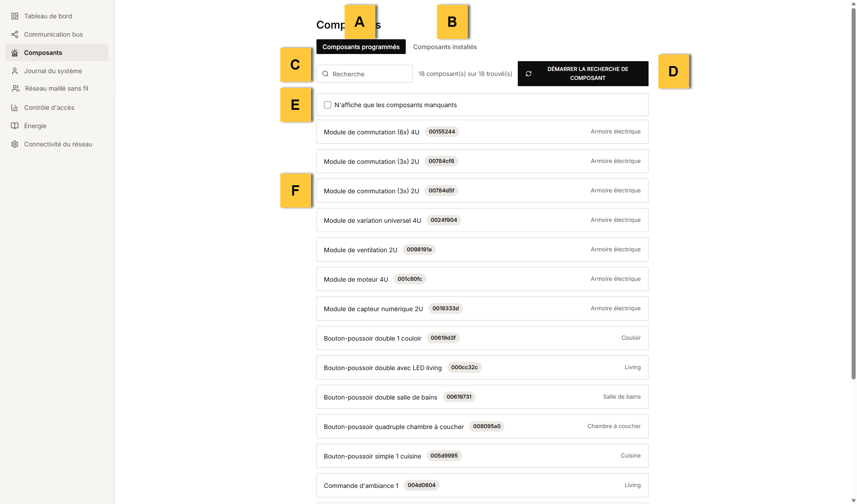Select Bouton-poussoir double 1 couloir
The image size is (857, 504).
coord(483,338)
